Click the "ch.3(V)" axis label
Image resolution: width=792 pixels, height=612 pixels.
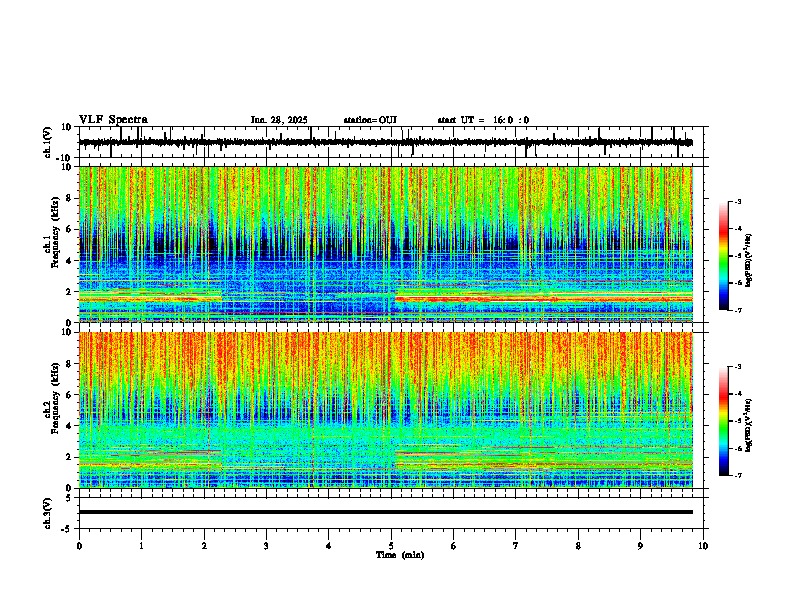click(x=48, y=513)
